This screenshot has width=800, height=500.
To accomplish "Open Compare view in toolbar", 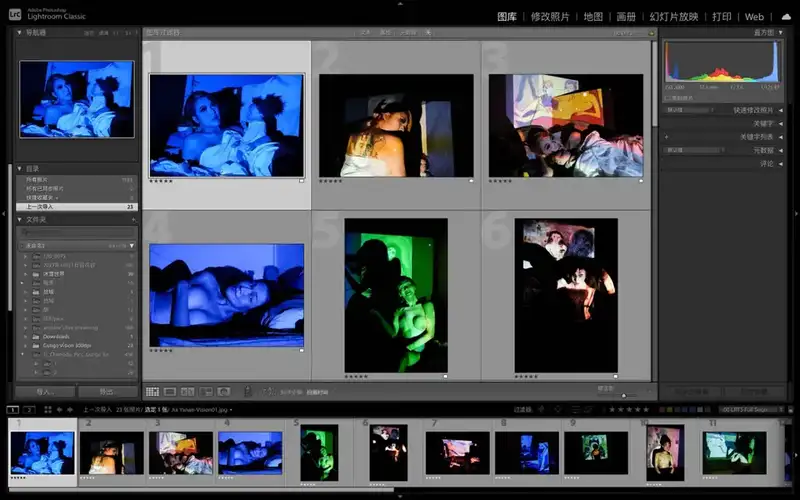I will pos(188,392).
